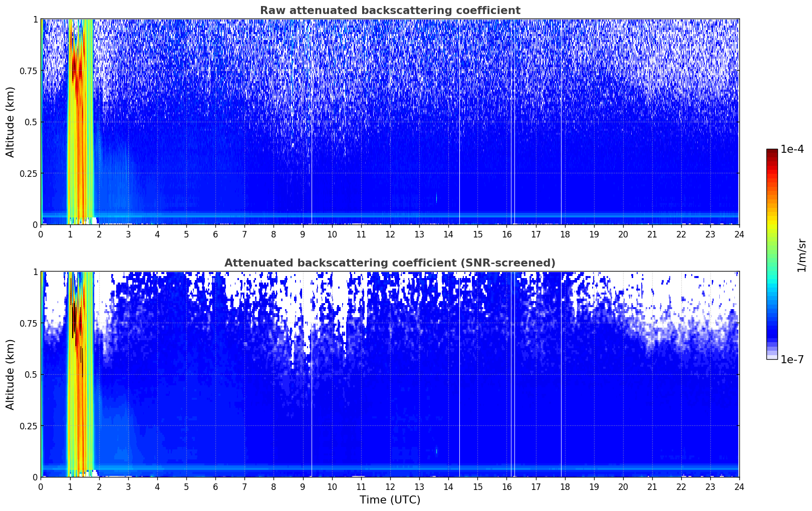This screenshot has width=812, height=511.
Task: Click the "Raw attenuated backscattering coefficient" title
Action: point(390,11)
